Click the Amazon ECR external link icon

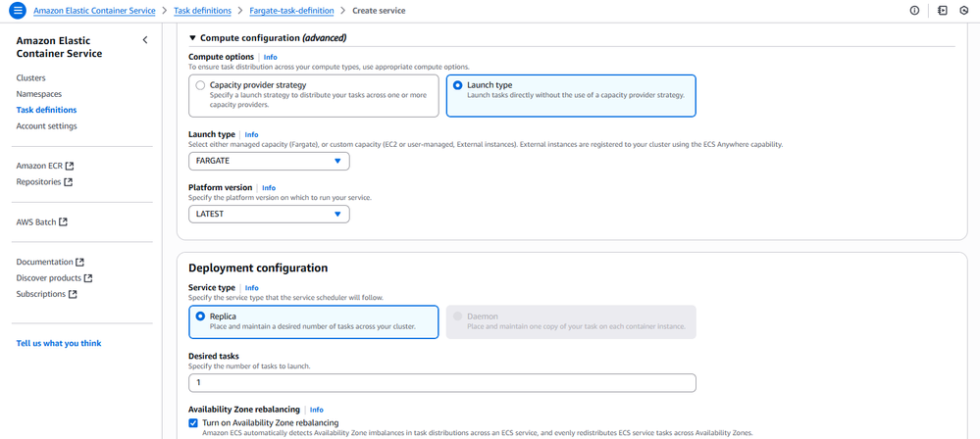tap(70, 167)
